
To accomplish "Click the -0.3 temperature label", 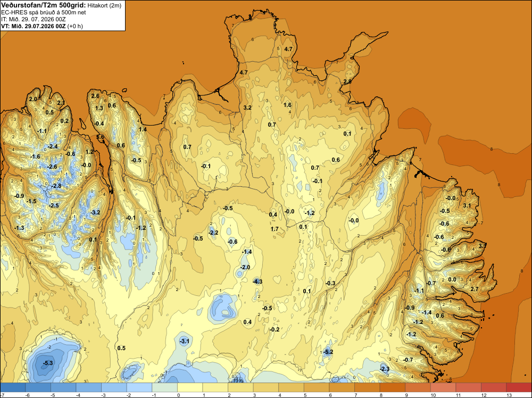I will click(330, 283).
